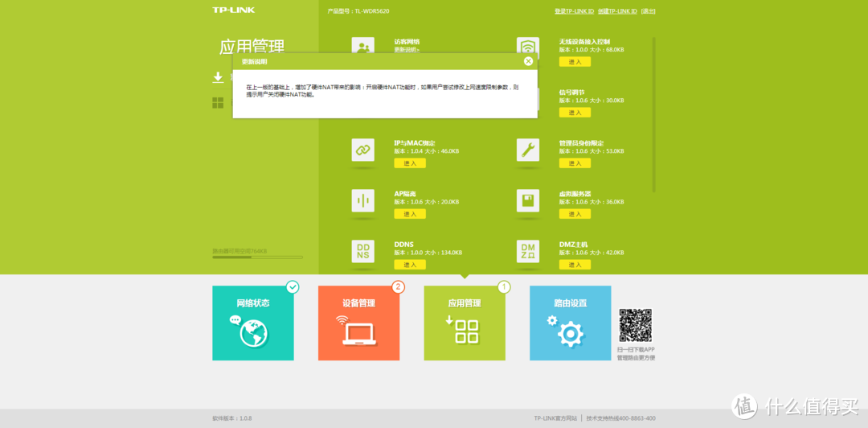Click 登录TP-LINK ID link

574,11
